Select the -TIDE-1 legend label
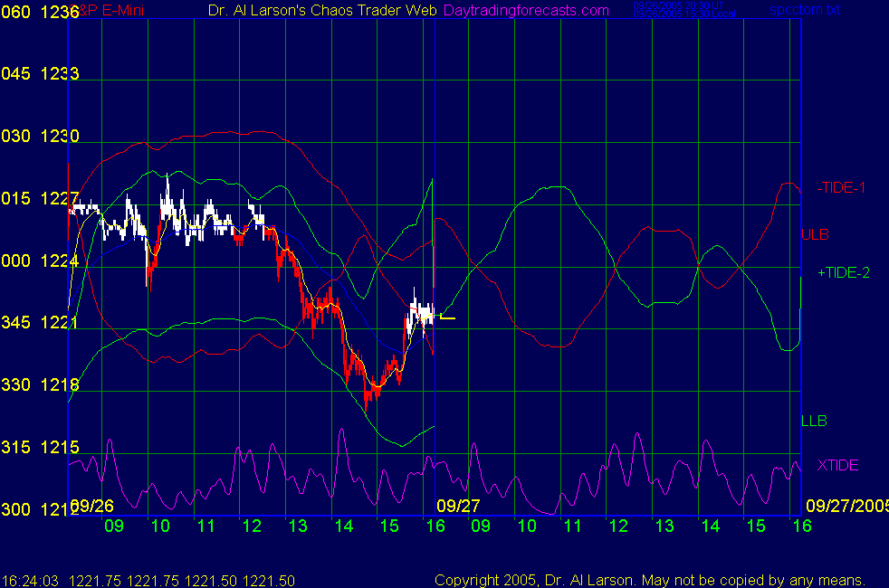 click(841, 187)
